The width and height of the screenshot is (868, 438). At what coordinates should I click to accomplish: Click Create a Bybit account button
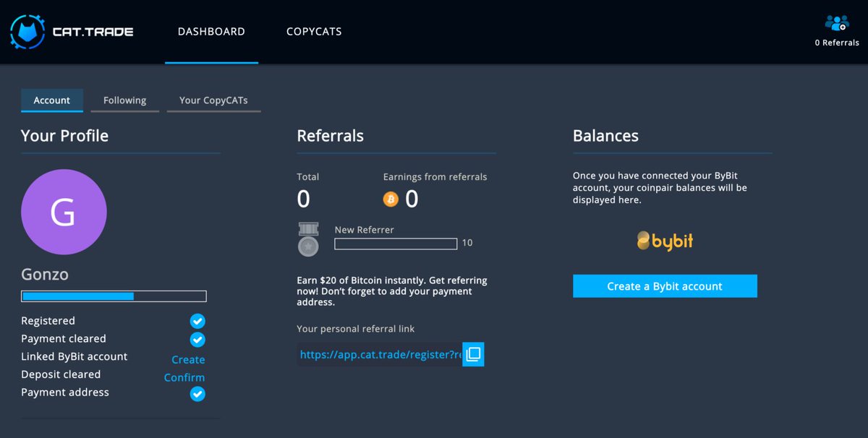click(665, 286)
